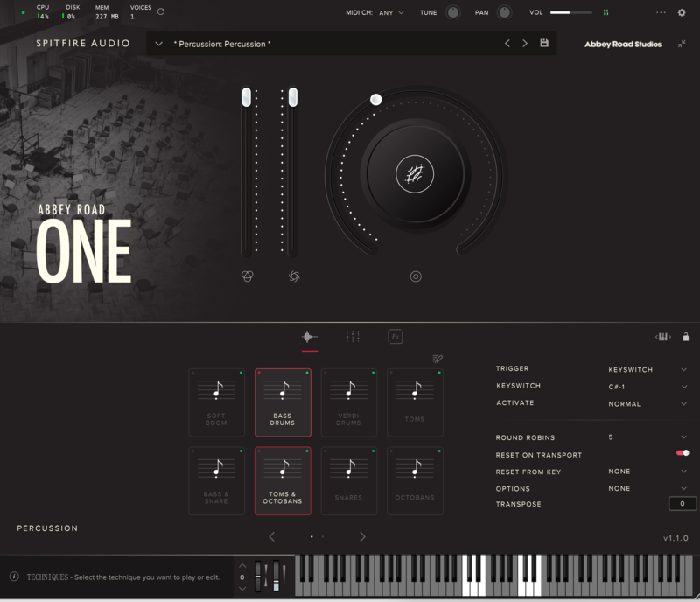Click the TUNE knob
This screenshot has height=602, width=700.
(452, 12)
